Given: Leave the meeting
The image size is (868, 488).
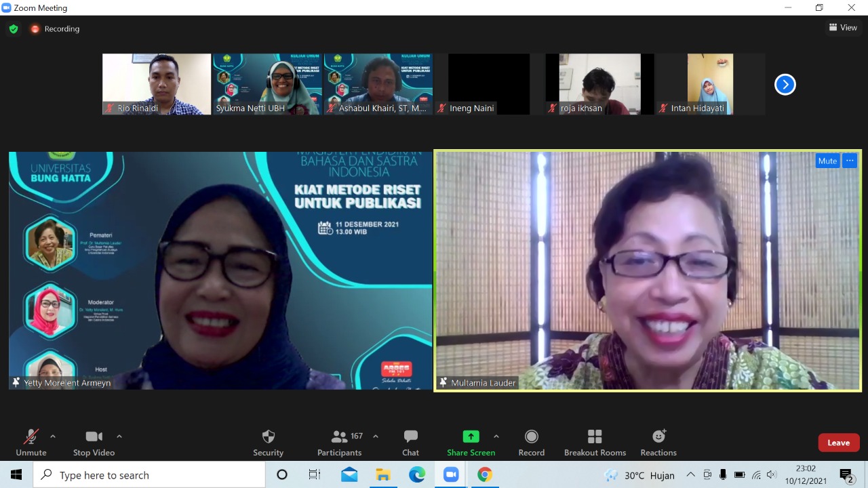Looking at the screenshot, I should [838, 443].
